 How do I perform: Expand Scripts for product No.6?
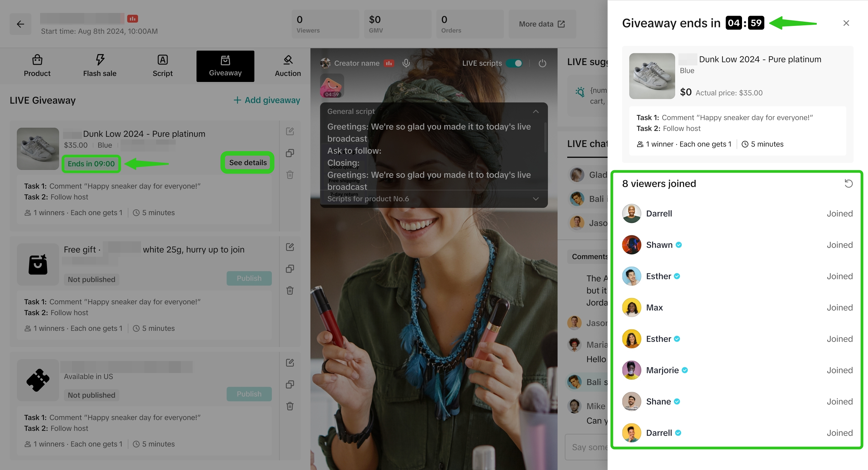536,199
